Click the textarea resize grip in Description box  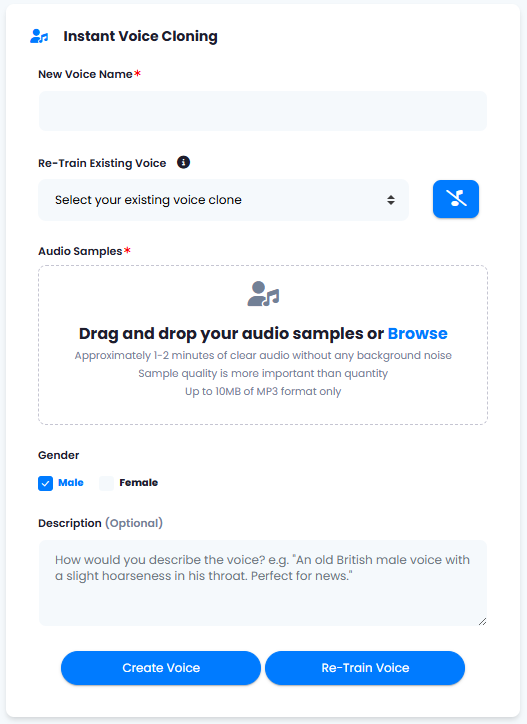(482, 621)
